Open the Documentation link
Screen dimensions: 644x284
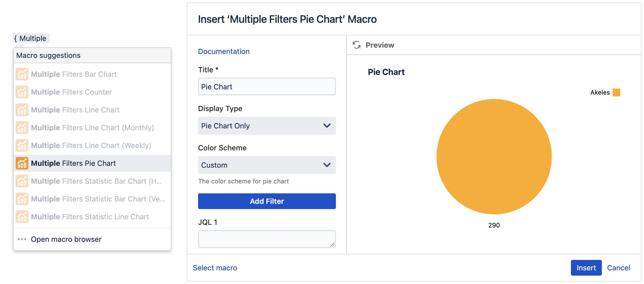coord(224,51)
